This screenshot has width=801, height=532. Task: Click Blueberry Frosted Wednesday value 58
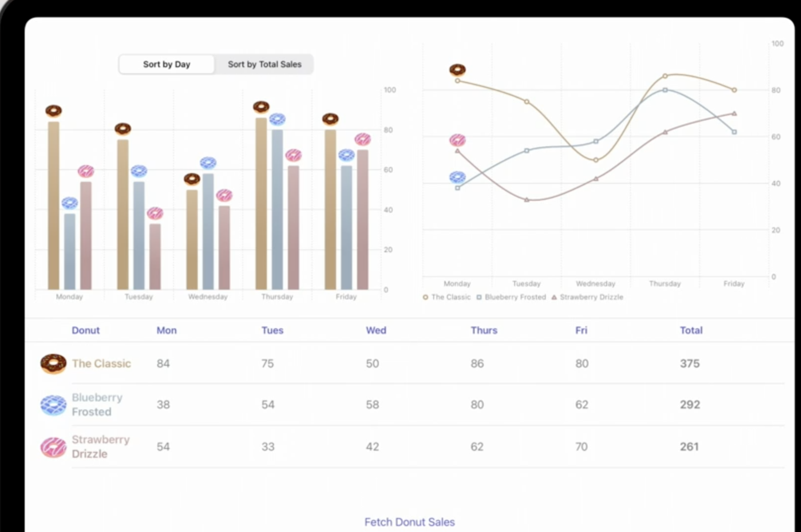(372, 405)
